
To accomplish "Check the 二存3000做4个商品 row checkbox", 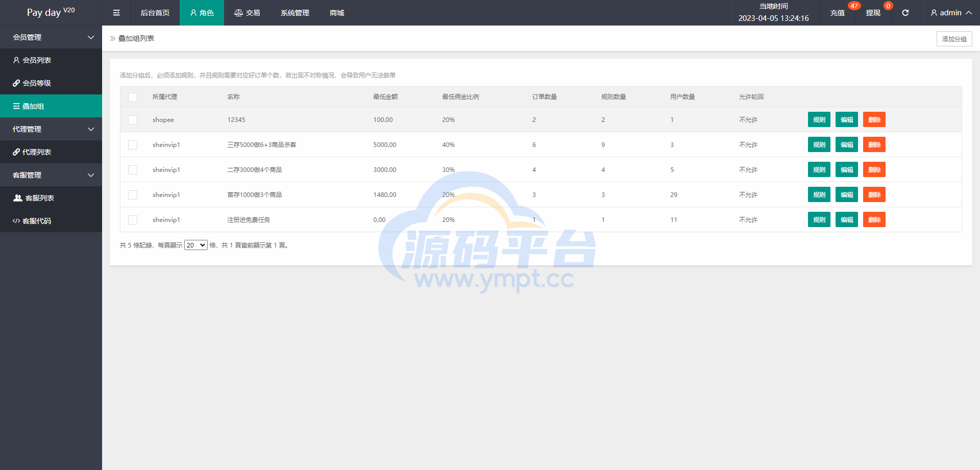I will 133,170.
